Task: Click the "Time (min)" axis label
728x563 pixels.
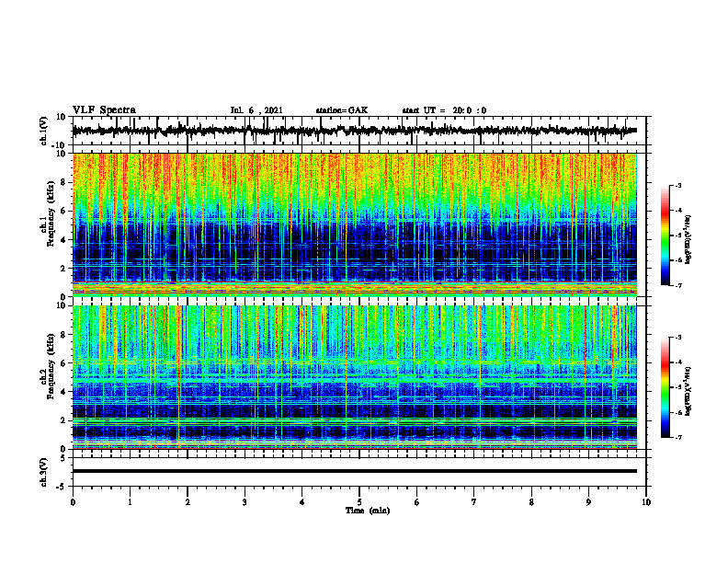Action: pyautogui.click(x=368, y=511)
